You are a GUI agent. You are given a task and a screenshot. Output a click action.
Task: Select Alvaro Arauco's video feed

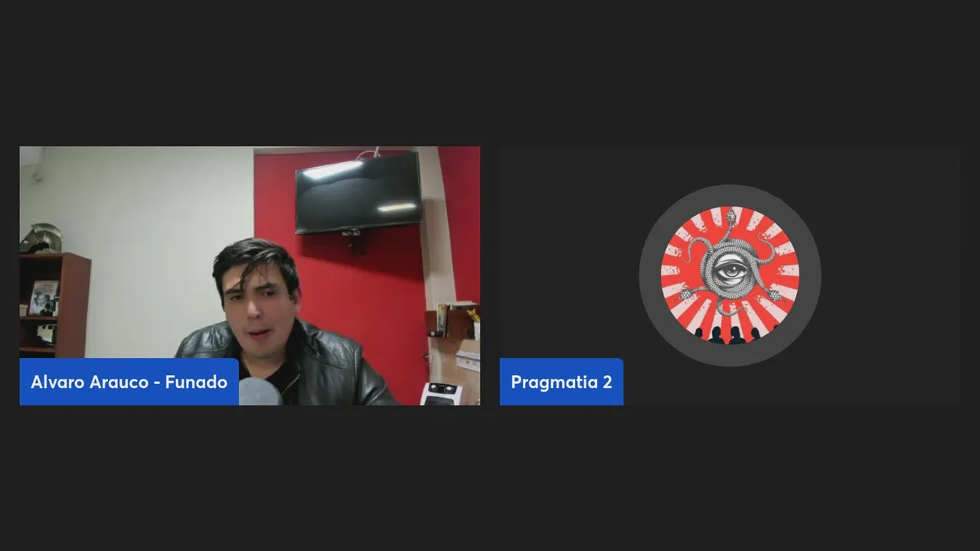coord(250,275)
